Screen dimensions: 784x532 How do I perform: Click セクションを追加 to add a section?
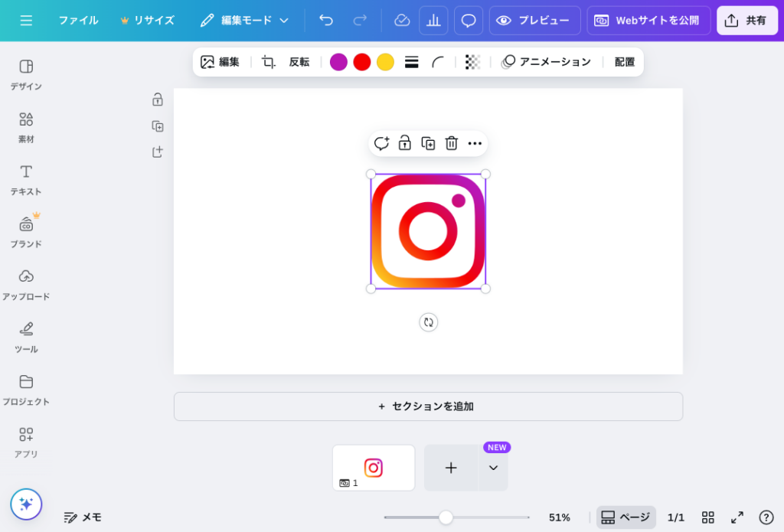tap(428, 406)
